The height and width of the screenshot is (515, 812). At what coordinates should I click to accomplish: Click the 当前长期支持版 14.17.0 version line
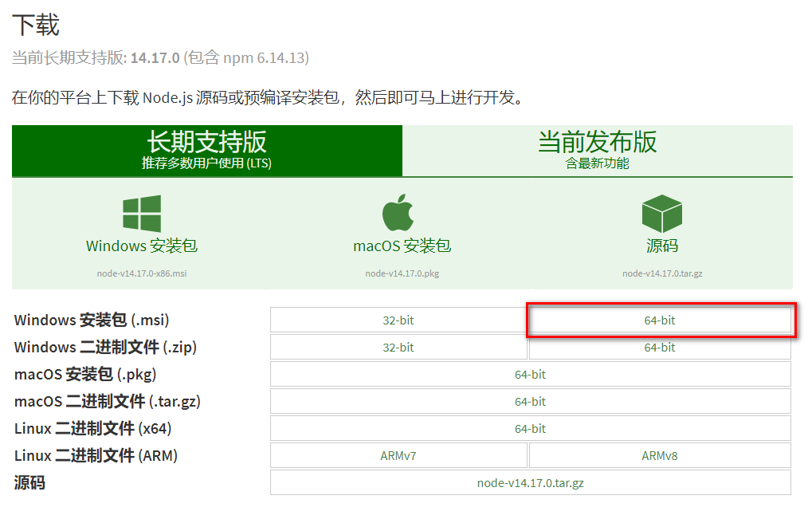(160, 57)
